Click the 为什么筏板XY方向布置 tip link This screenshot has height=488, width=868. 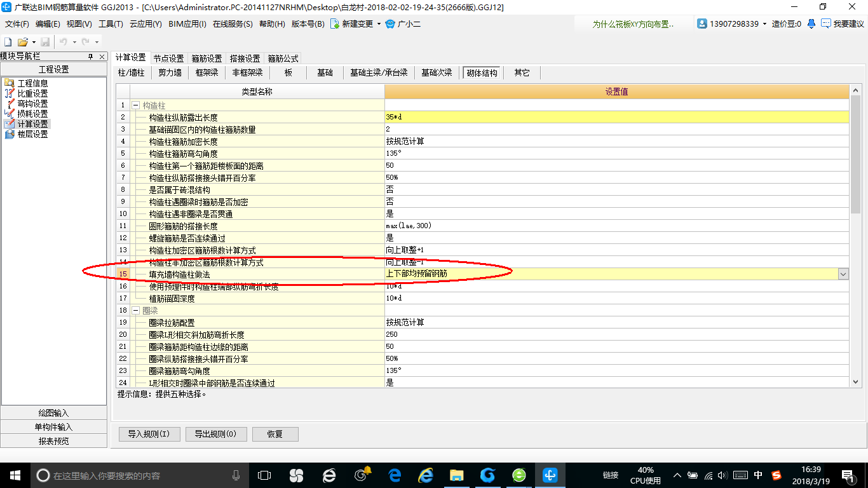click(x=634, y=24)
